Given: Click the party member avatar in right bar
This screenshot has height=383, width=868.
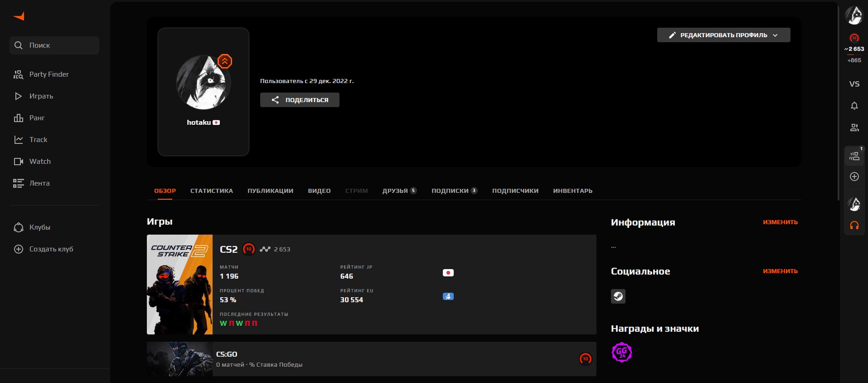Looking at the screenshot, I should tap(854, 204).
